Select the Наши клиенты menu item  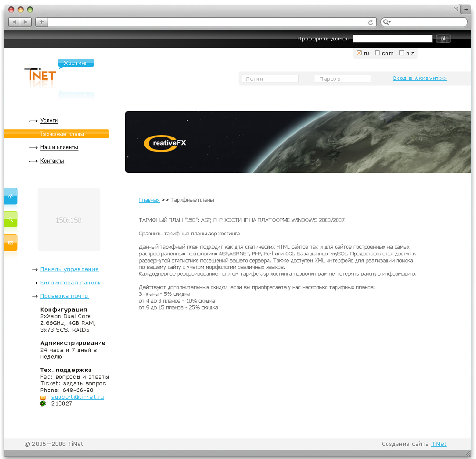[59, 147]
